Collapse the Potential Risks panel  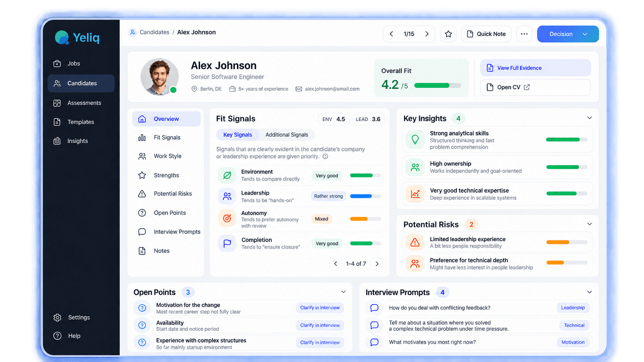589,224
